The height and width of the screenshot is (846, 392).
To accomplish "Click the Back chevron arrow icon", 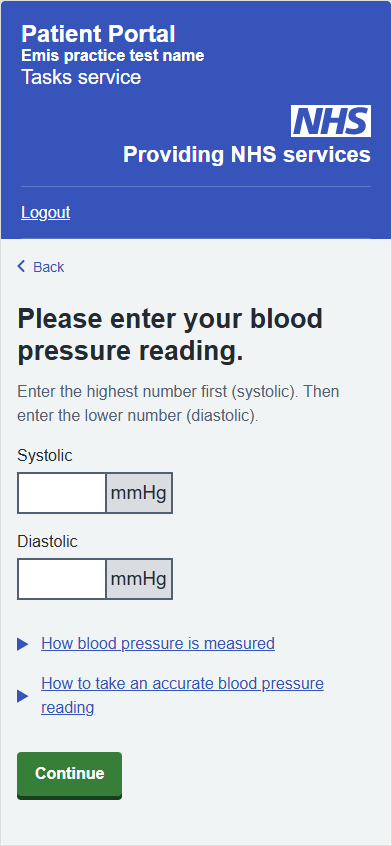I will point(22,266).
